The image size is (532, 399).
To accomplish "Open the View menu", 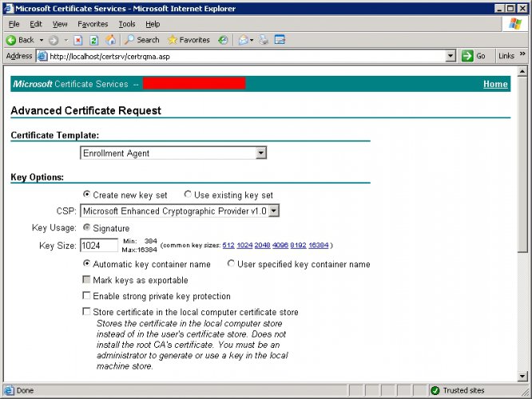I will tap(60, 24).
